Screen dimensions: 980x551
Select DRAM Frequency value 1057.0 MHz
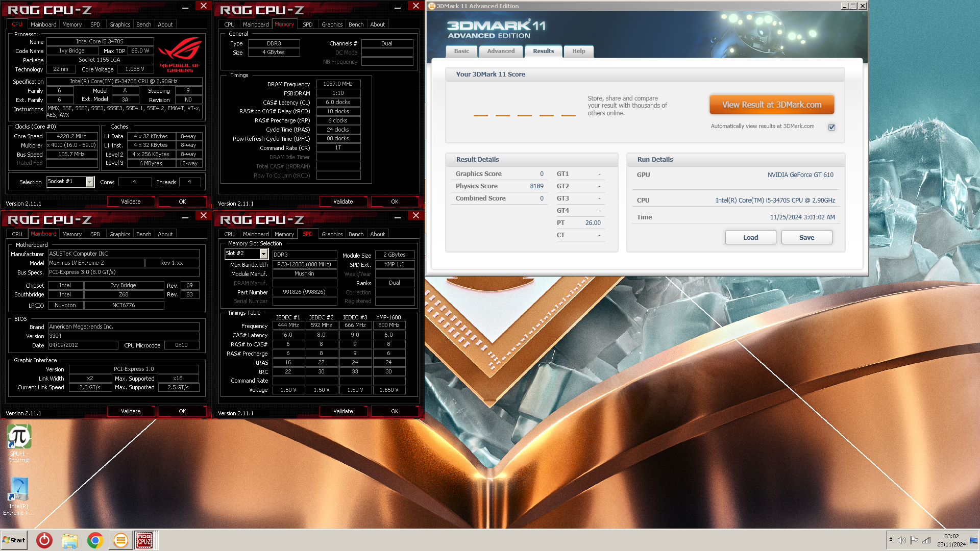point(338,84)
